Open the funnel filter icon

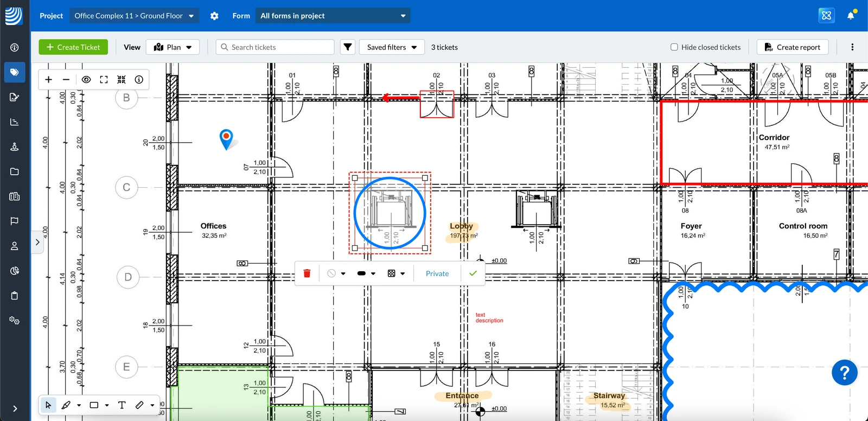pos(348,47)
